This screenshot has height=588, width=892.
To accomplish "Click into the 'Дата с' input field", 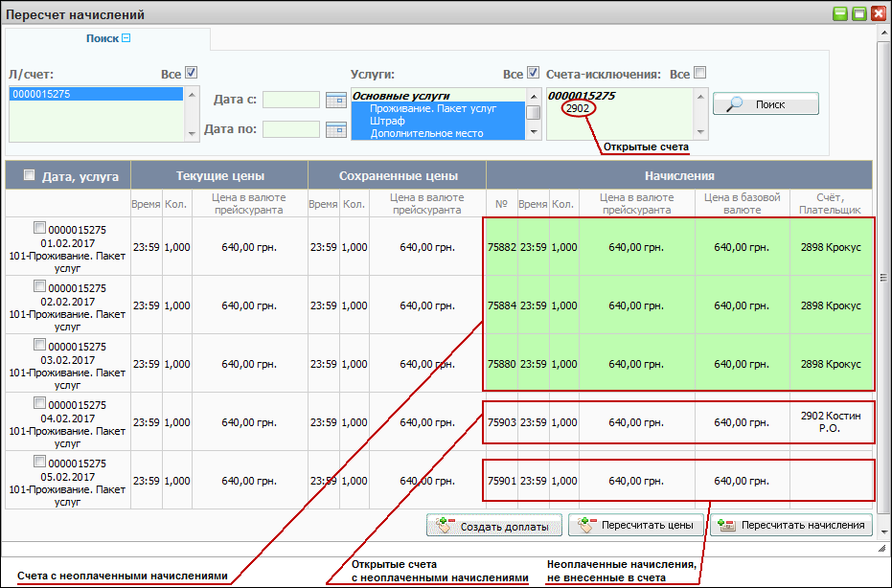I will coord(291,100).
